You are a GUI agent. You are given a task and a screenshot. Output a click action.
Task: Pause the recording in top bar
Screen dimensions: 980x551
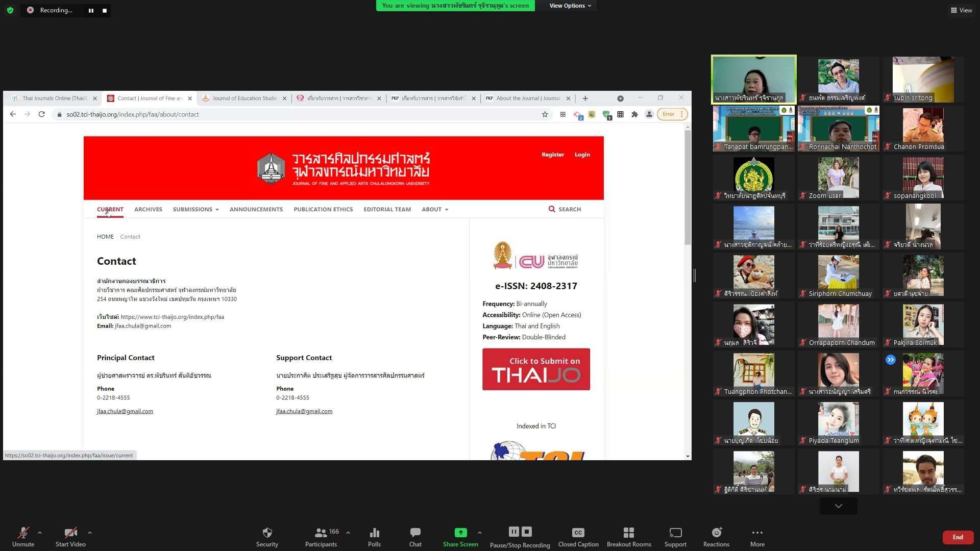coord(91,10)
